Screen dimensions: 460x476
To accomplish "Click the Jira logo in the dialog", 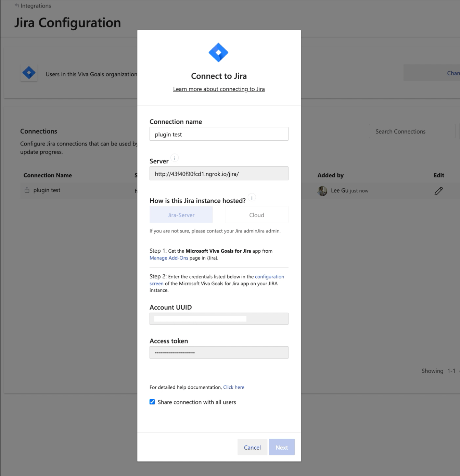I will (x=218, y=52).
